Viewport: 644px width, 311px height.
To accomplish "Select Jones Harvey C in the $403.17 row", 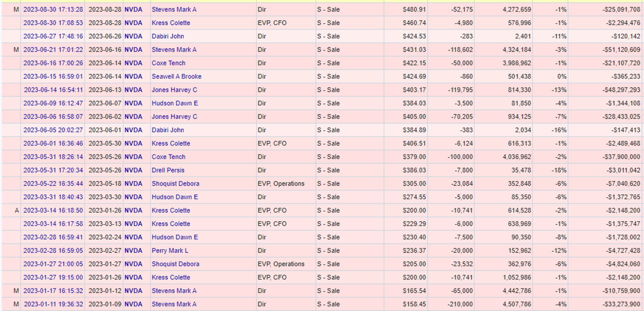I will [174, 90].
